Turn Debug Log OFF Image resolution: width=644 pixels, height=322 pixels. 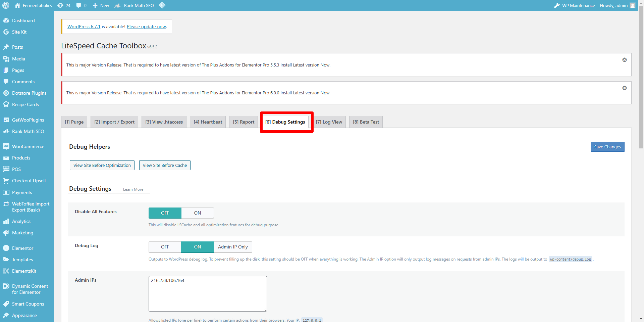165,247
